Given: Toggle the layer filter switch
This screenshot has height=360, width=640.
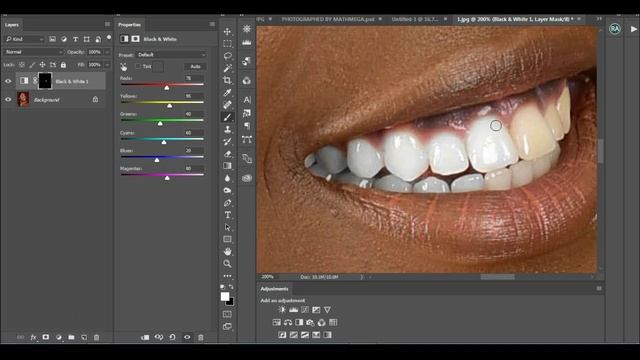Looking at the screenshot, I should tap(109, 38).
